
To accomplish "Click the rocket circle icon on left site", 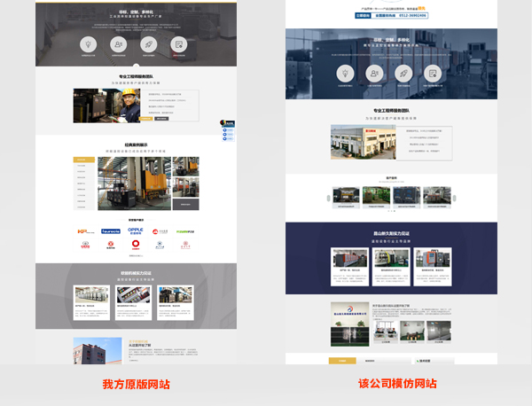I will [x=148, y=43].
